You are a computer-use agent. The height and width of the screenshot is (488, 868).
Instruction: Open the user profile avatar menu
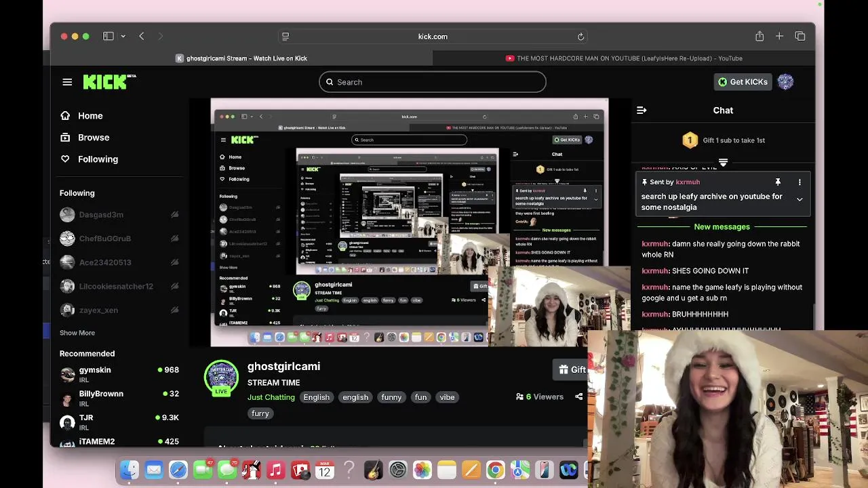pos(785,82)
